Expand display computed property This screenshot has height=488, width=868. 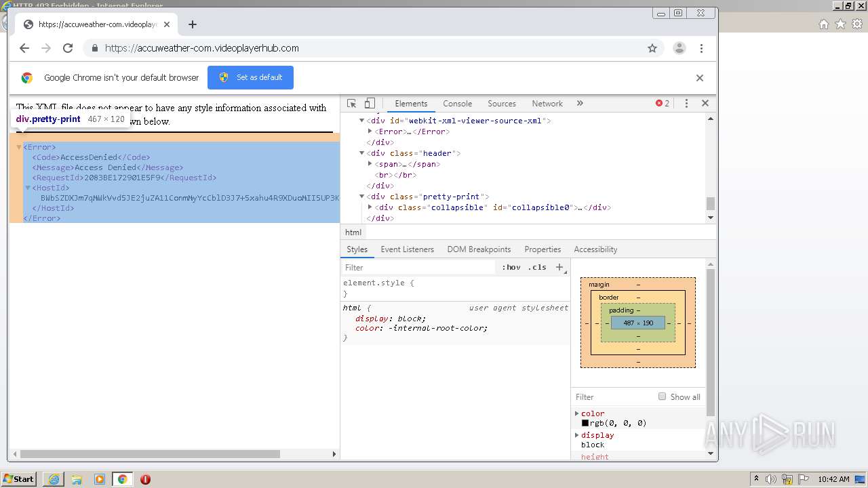[x=577, y=435]
